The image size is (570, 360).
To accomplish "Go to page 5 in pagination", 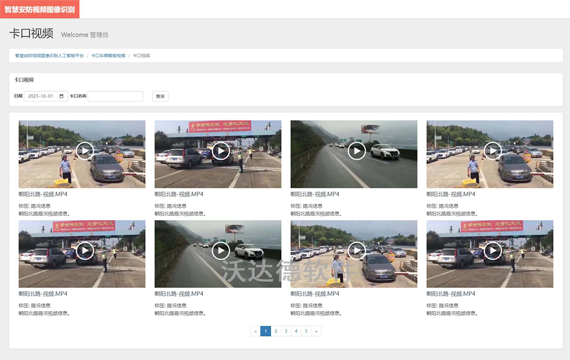I will click(x=306, y=331).
